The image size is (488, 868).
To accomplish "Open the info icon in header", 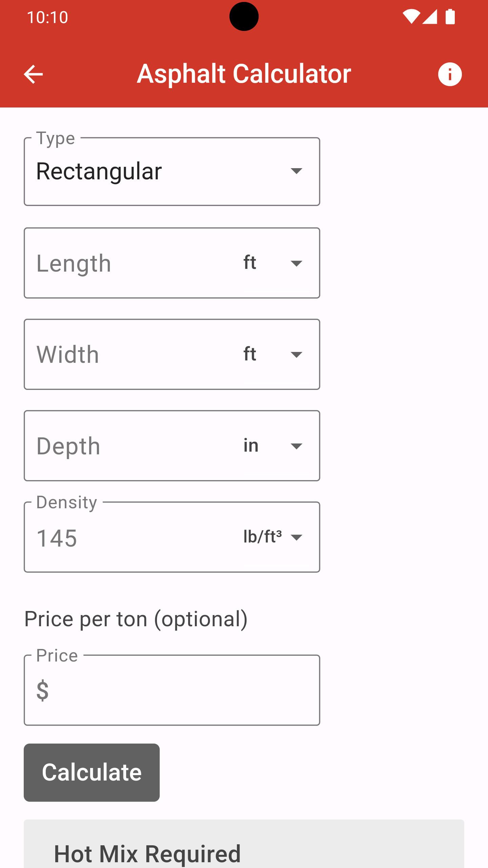I will pos(450,74).
